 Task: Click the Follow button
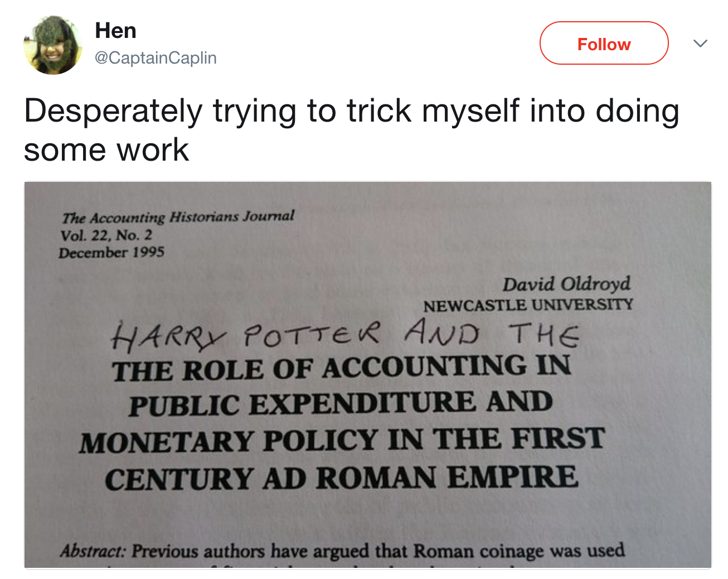[604, 44]
